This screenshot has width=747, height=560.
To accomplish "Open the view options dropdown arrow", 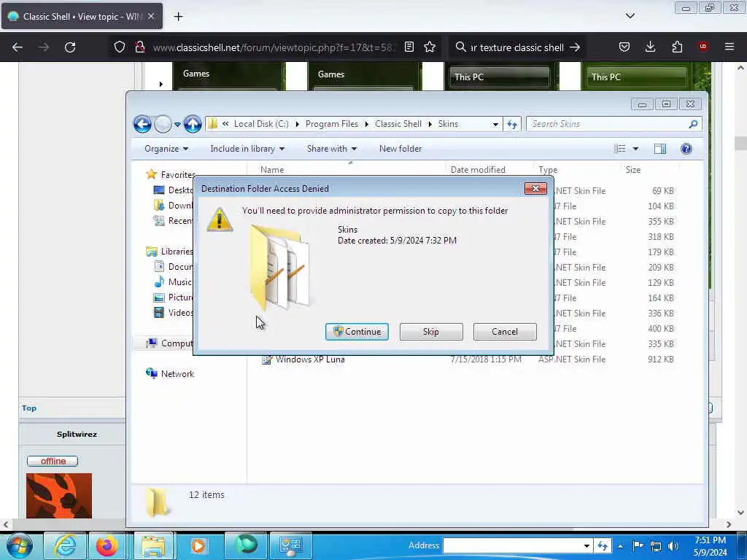I will [635, 149].
